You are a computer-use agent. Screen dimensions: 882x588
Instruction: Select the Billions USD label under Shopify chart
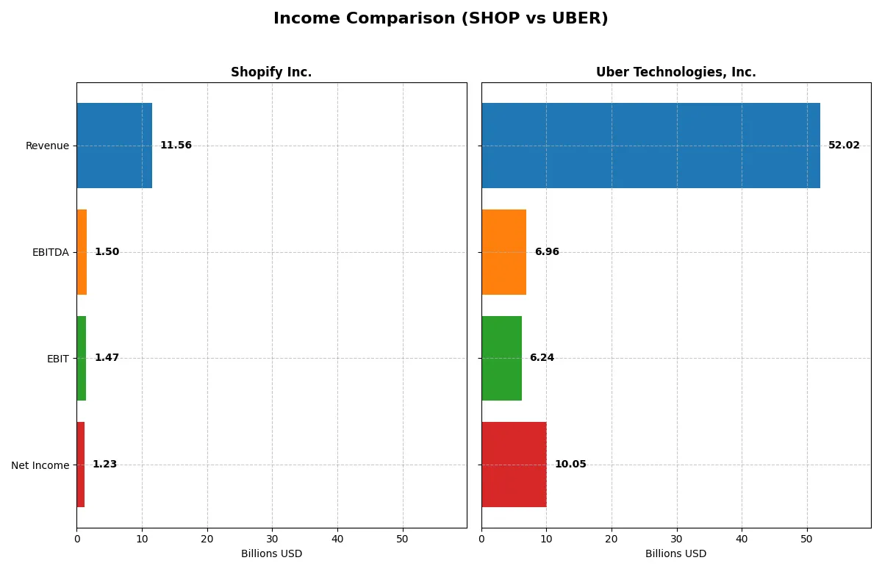point(271,553)
